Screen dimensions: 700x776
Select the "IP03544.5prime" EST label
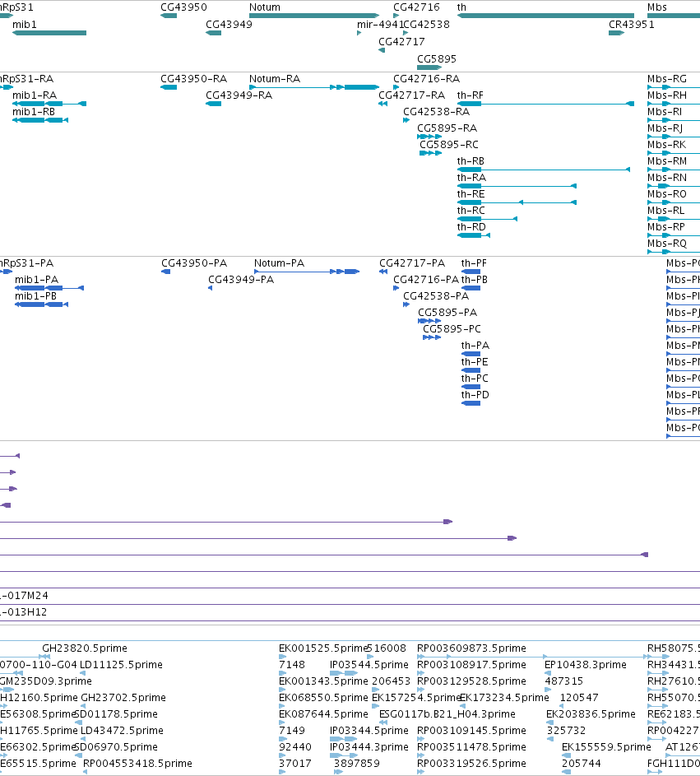(x=369, y=665)
